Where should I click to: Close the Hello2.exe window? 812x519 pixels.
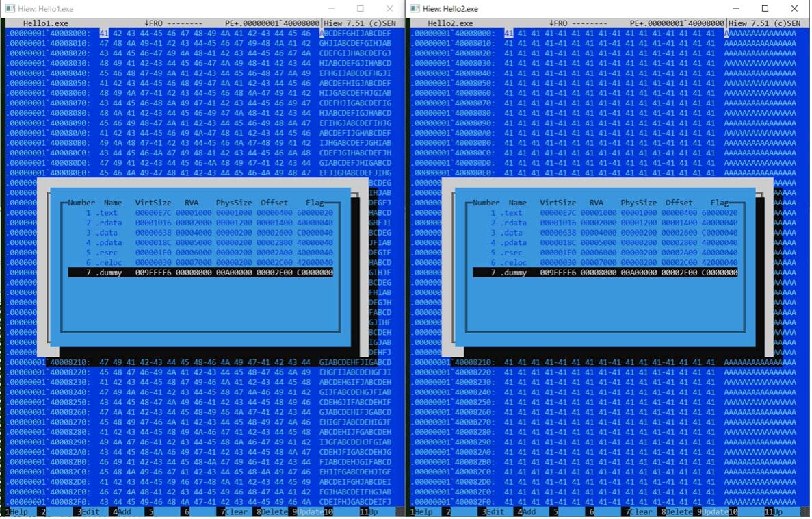[794, 9]
